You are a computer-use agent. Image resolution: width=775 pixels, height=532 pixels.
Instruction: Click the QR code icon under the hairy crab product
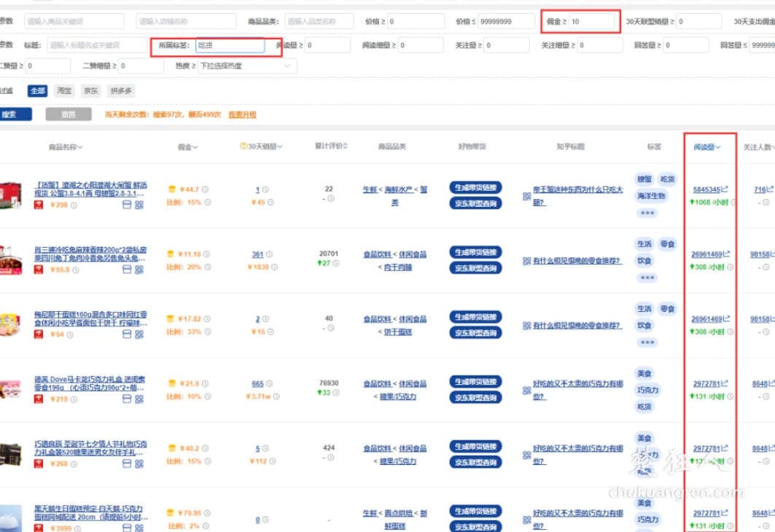click(x=141, y=204)
